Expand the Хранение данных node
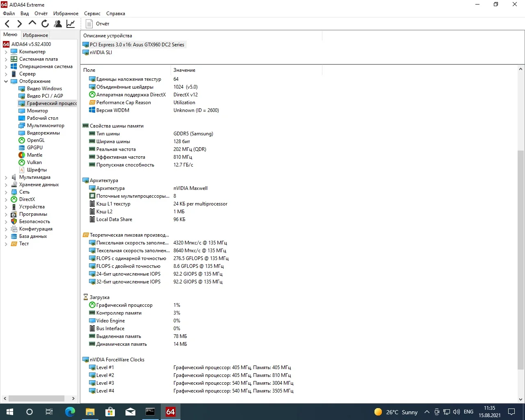Viewport: 525px width, 420px height. pos(6,185)
